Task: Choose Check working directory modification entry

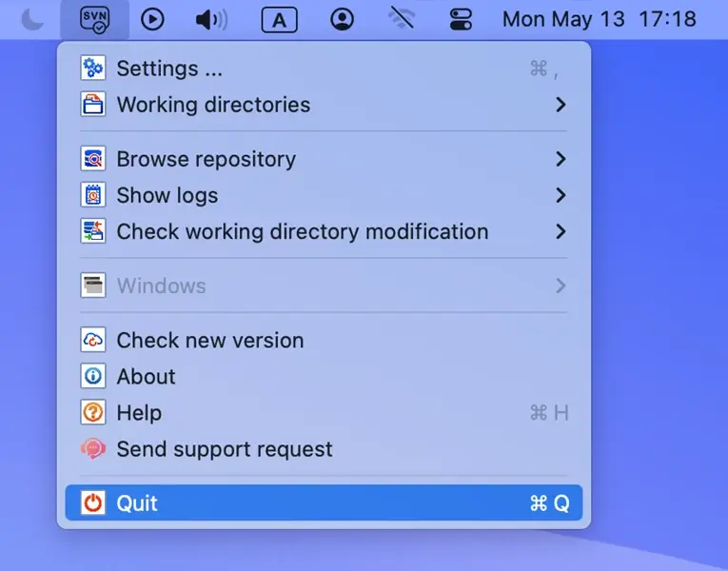Action: pyautogui.click(x=324, y=231)
